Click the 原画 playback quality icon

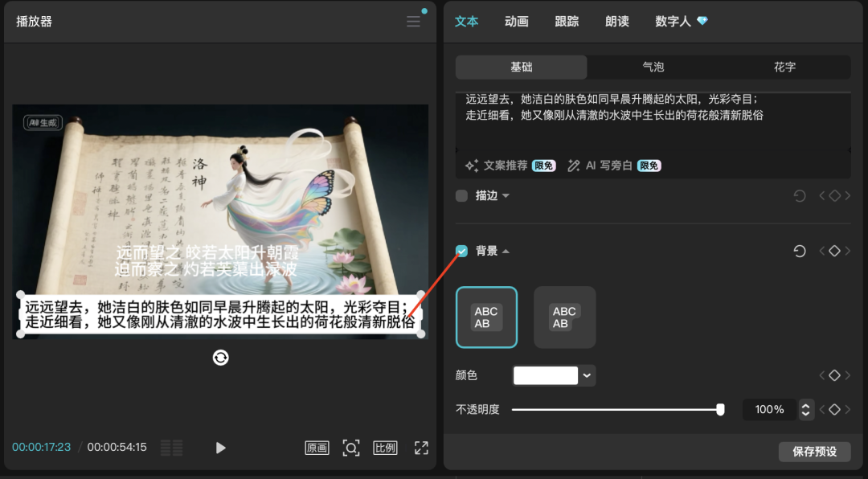coord(317,448)
